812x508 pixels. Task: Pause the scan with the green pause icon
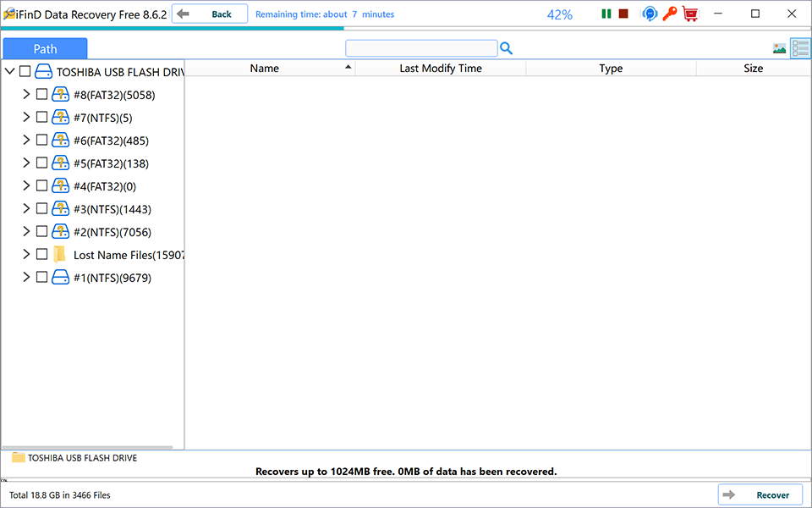[606, 14]
